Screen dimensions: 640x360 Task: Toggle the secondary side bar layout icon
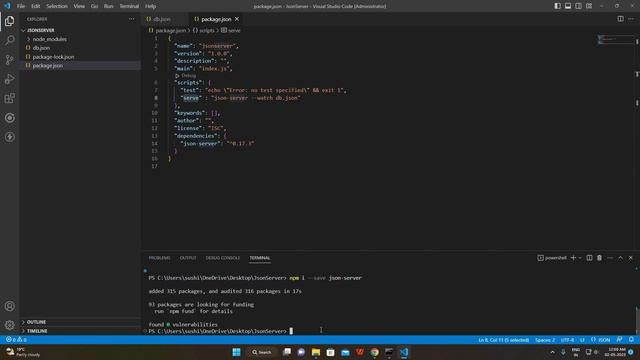pyautogui.click(x=578, y=6)
